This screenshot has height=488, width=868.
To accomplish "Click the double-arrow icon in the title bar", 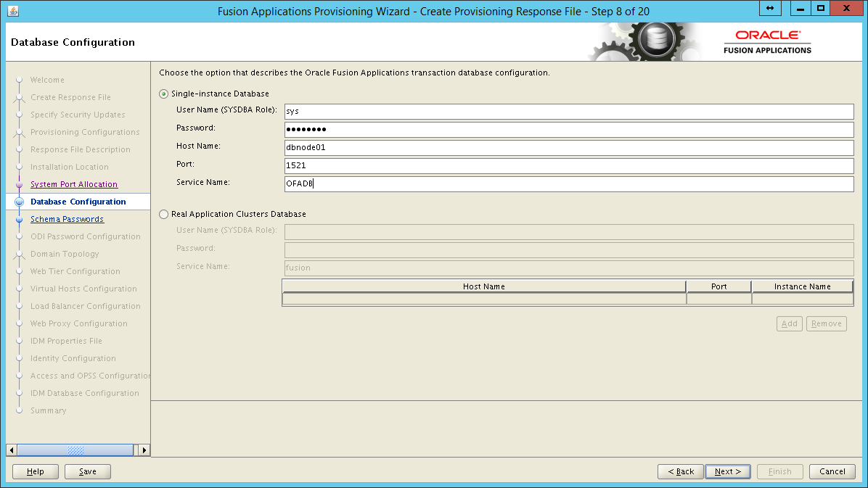I will 770,8.
